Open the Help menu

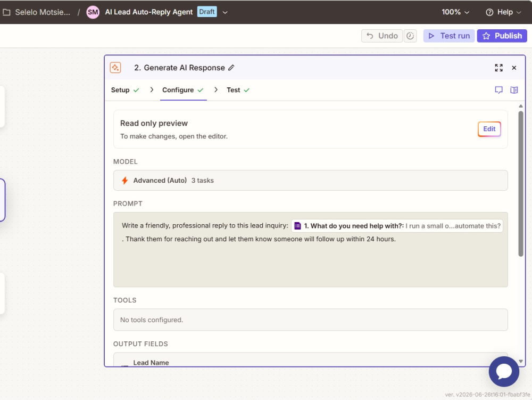coord(503,12)
